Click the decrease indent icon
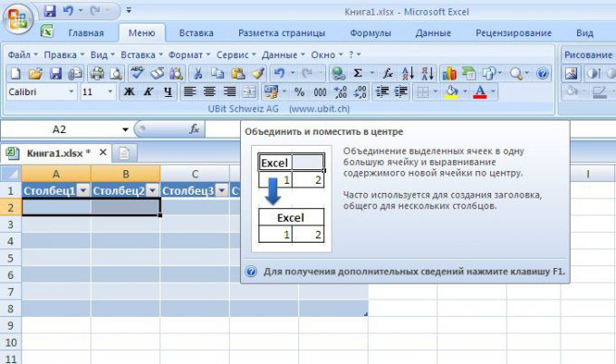The image size is (616, 364). click(x=382, y=92)
